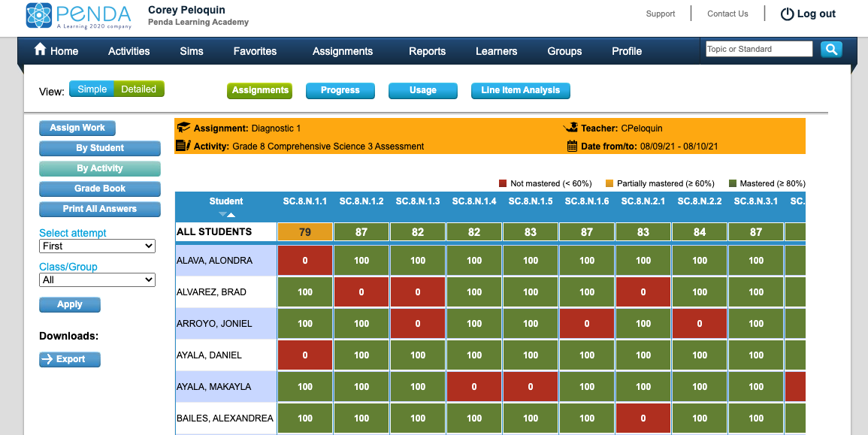Switch view to Detailed
868x435 pixels.
tap(139, 89)
